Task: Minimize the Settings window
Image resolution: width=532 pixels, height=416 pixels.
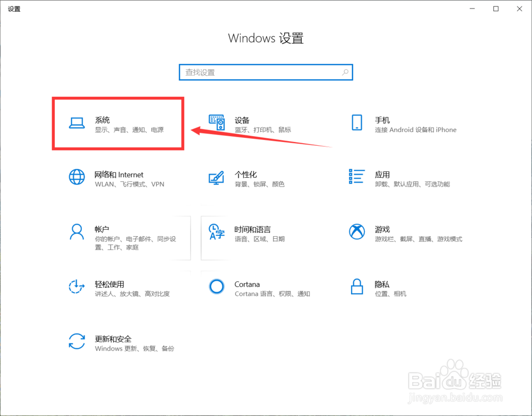Action: [472, 9]
